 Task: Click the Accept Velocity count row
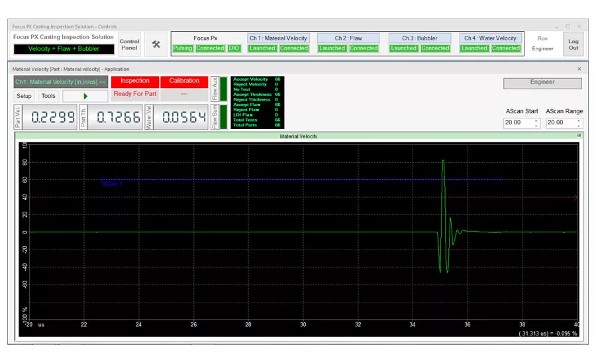point(257,79)
